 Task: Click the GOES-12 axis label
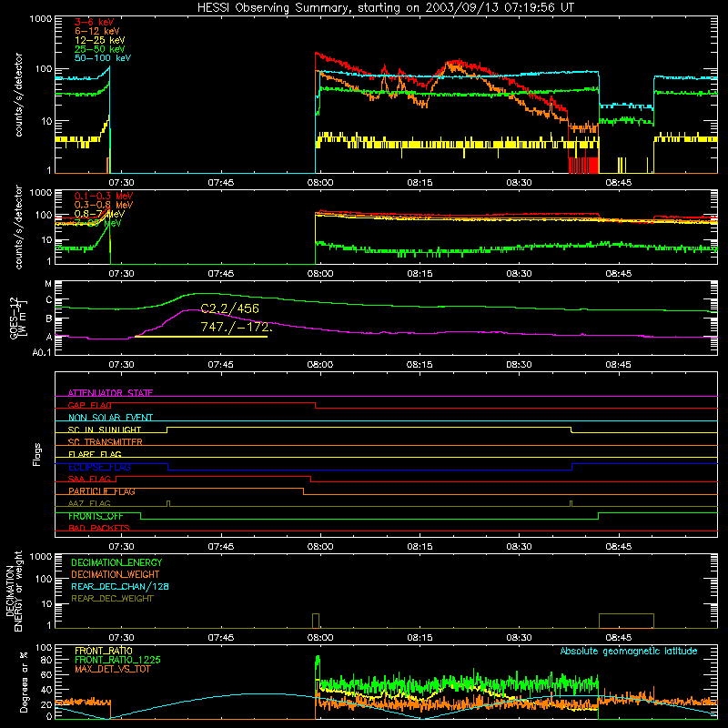(17, 318)
